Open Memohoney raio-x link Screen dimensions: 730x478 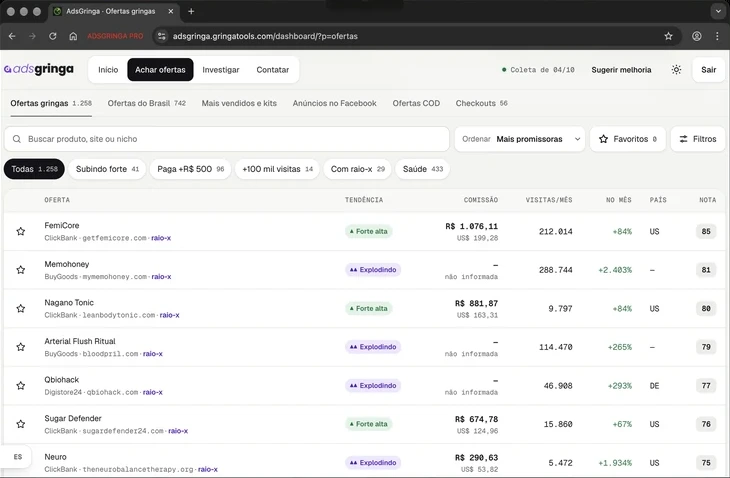[161, 276]
